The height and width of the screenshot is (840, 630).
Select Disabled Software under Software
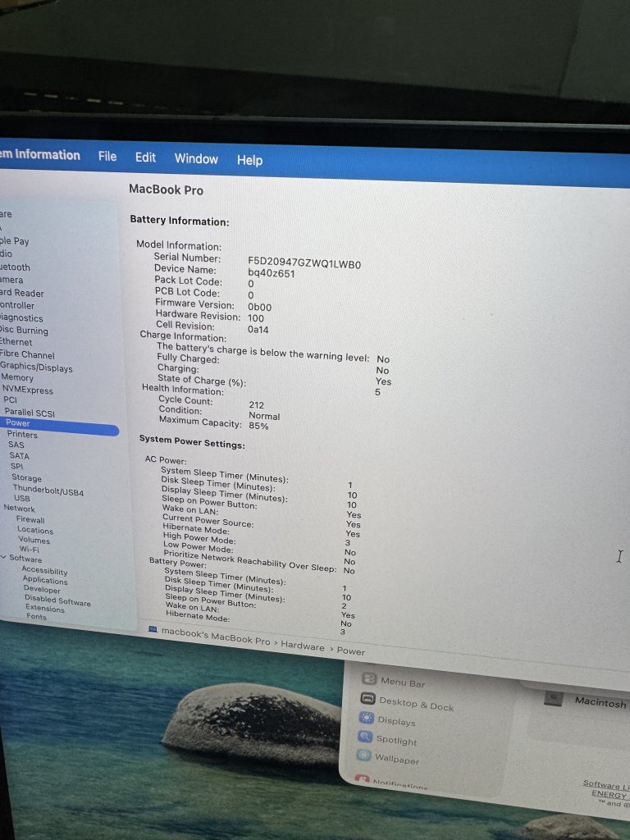pyautogui.click(x=57, y=600)
